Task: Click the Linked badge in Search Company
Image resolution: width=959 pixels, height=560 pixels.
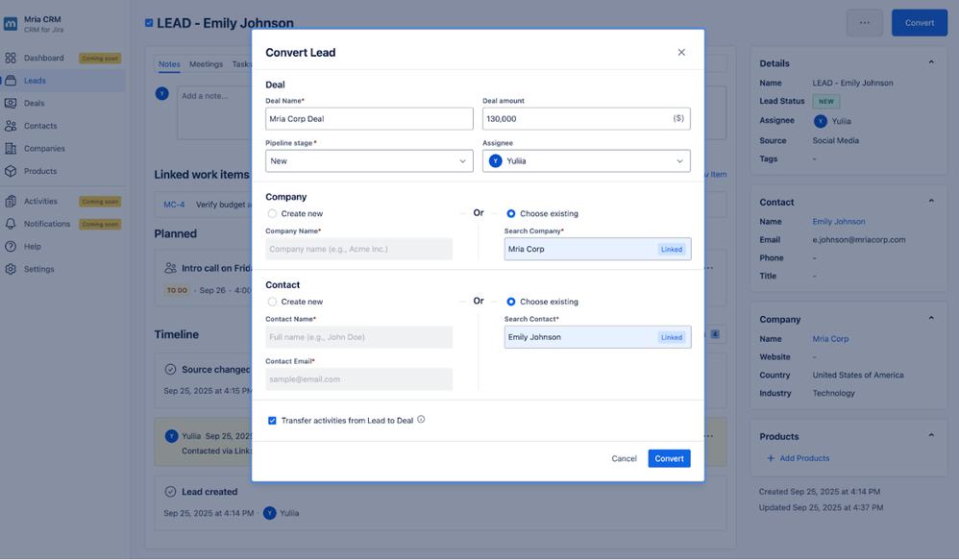Action: 671,250
